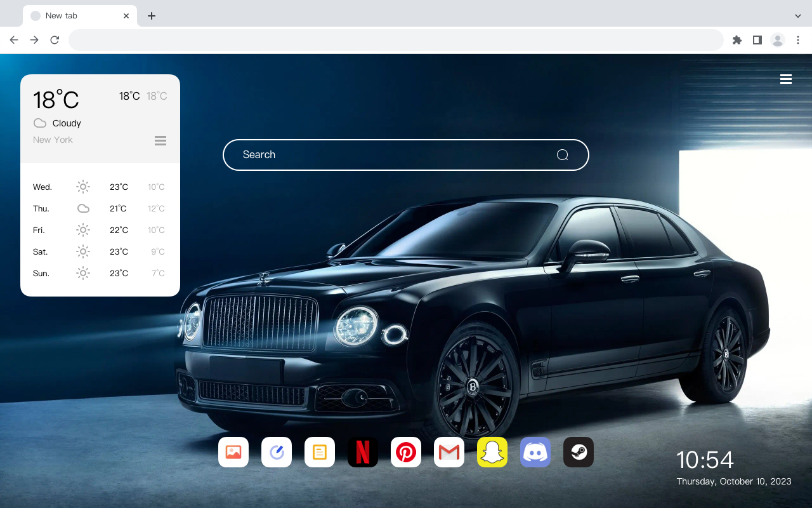Close the New tab tab
The width and height of the screenshot is (812, 508).
126,16
